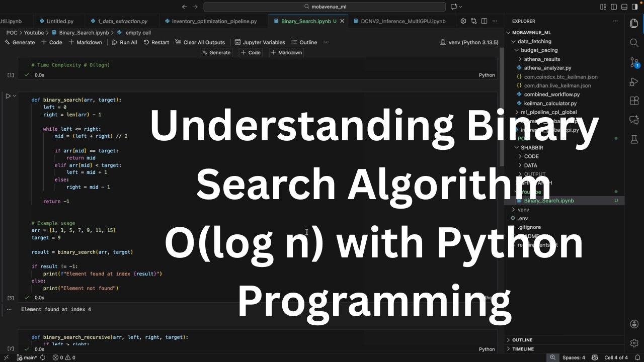Select the venv (Python 3.13.5) kernel picker

469,42
